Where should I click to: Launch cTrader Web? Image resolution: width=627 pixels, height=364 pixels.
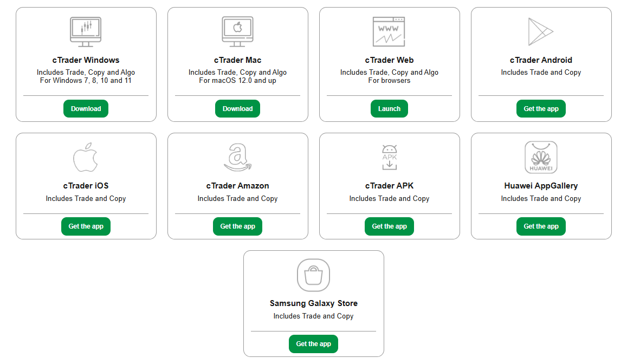(389, 108)
